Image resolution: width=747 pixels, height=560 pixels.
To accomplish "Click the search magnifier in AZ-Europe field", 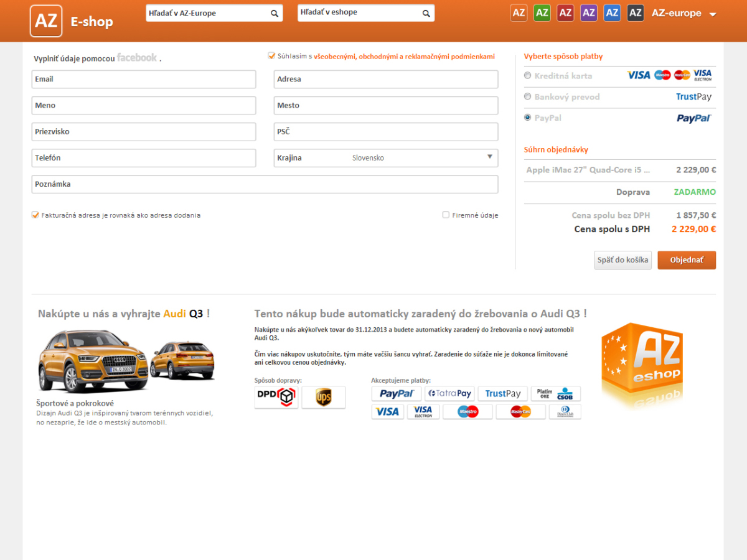I will pos(275,13).
